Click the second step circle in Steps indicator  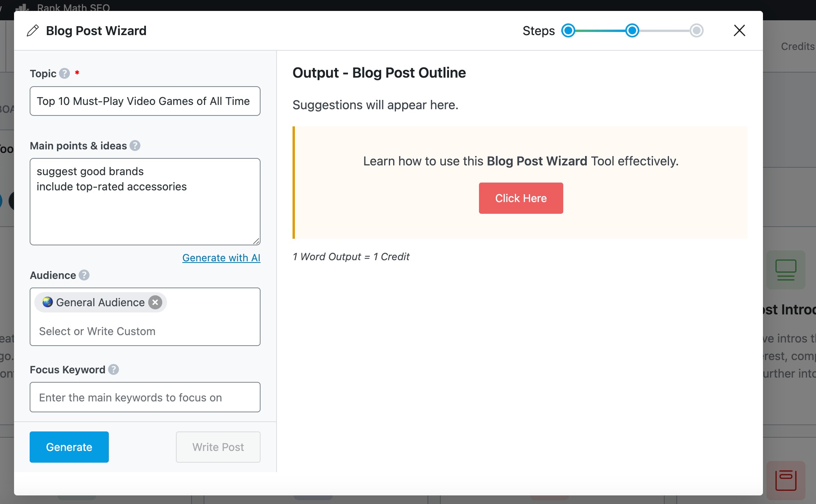point(632,30)
